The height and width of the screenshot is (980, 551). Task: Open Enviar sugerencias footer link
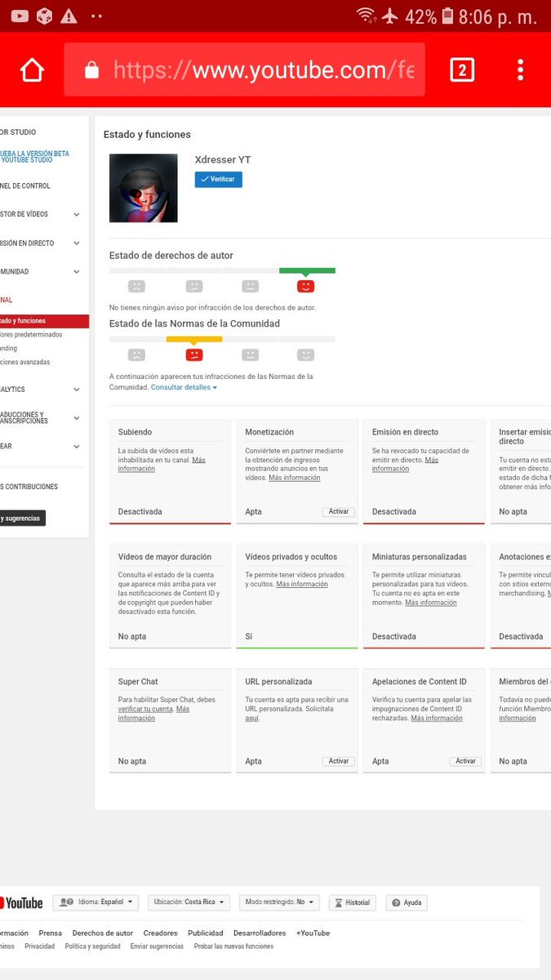pyautogui.click(x=157, y=947)
